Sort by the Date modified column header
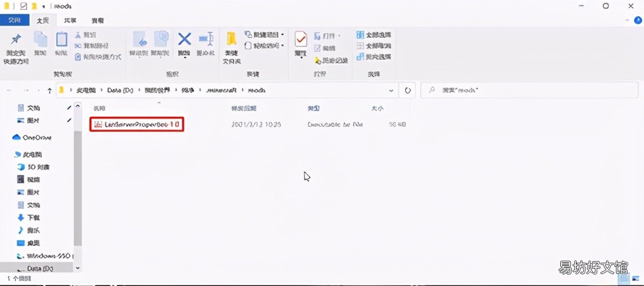644x286 pixels. pos(244,109)
